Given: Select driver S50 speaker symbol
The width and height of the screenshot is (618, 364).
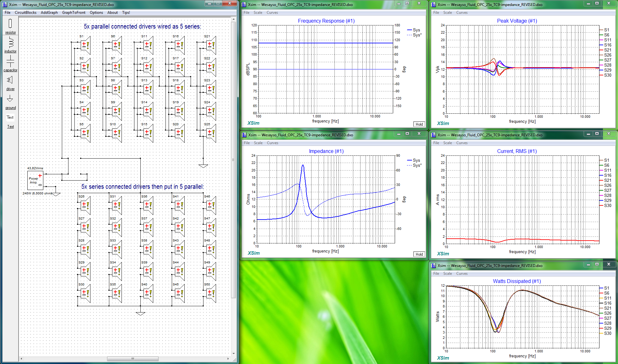Looking at the screenshot, I should (211, 293).
